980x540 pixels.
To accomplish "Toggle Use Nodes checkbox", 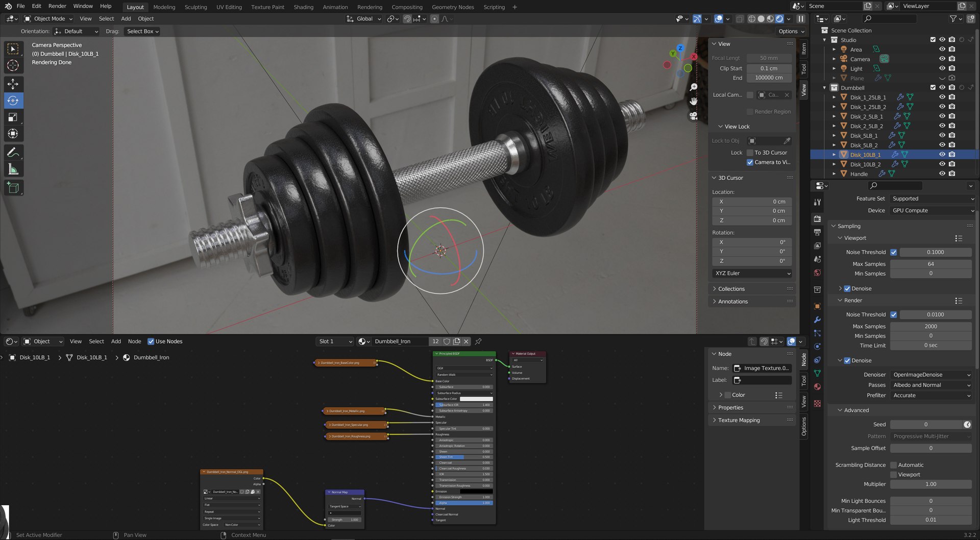I will pyautogui.click(x=151, y=341).
